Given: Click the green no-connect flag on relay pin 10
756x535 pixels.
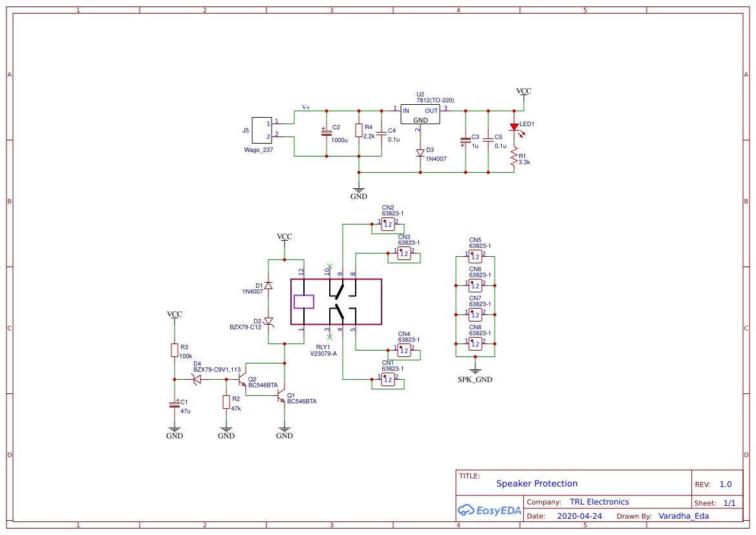Looking at the screenshot, I should click(x=329, y=265).
